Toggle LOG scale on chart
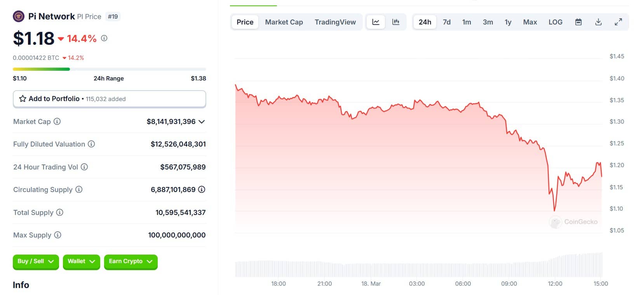The image size is (644, 295). pos(555,22)
